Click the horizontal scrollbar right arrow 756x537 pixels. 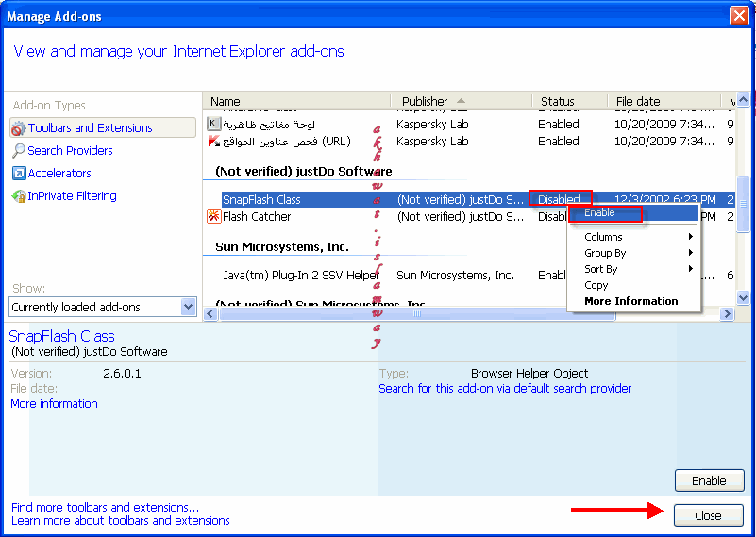pyautogui.click(x=727, y=314)
